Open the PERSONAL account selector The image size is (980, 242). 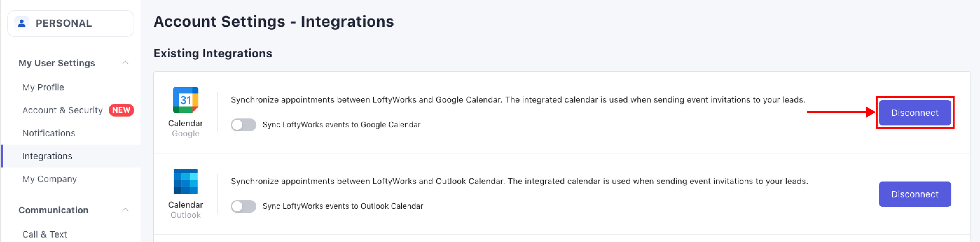70,24
